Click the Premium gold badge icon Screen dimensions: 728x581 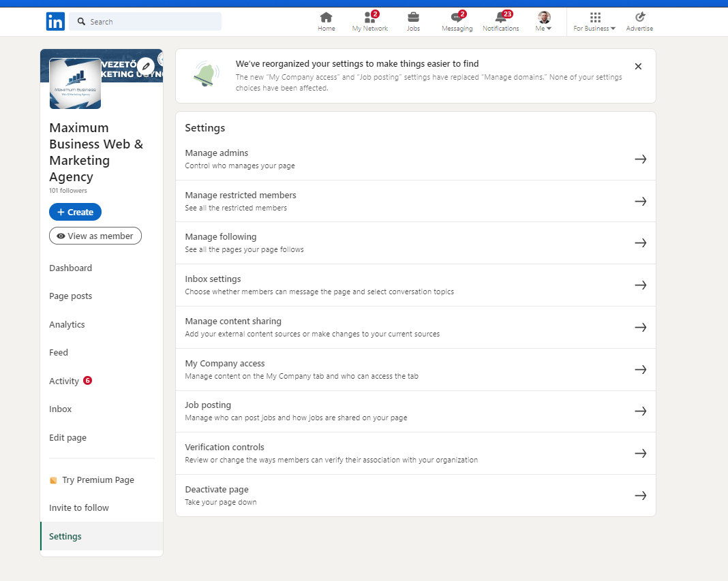pos(53,480)
